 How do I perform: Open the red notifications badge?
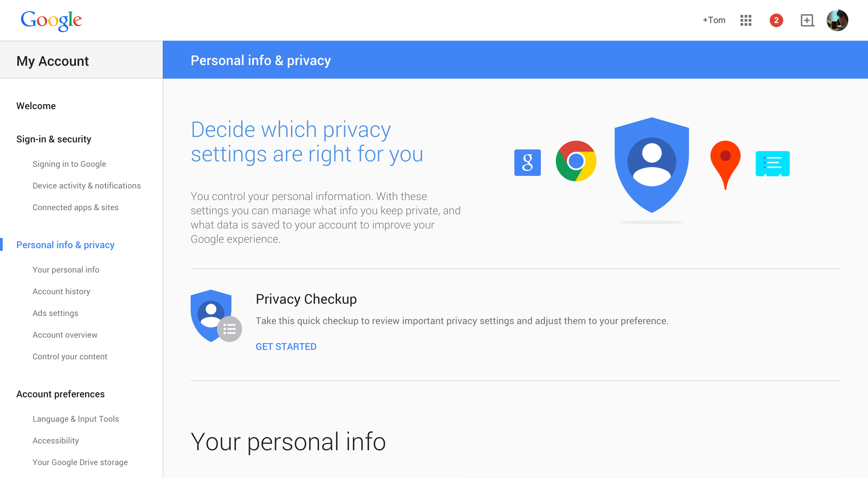(776, 20)
